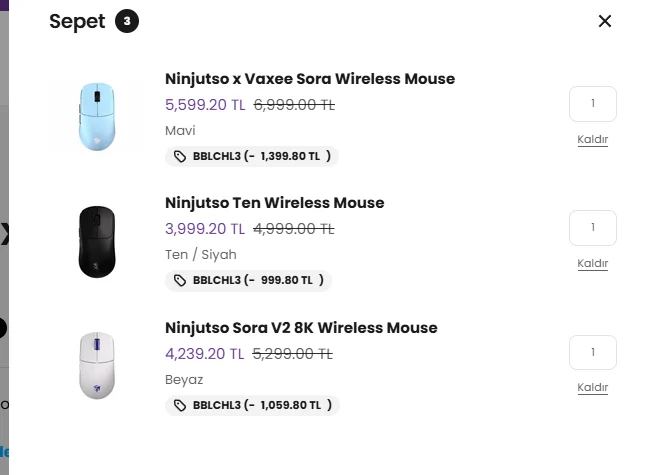Remove Sora V2 8K mouse with Kaldır
This screenshot has width=655, height=475.
click(x=592, y=388)
